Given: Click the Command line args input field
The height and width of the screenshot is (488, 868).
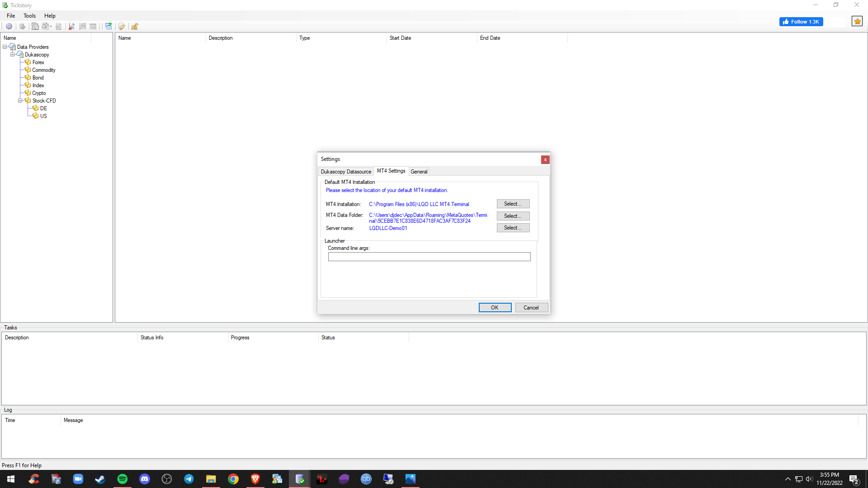Looking at the screenshot, I should [x=429, y=257].
